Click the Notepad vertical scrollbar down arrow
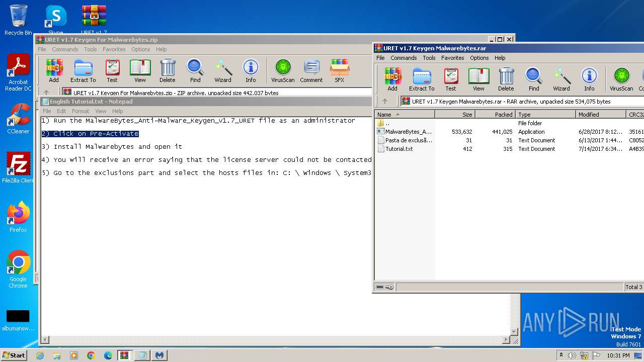Image resolution: width=644 pixels, height=362 pixels. [514, 331]
